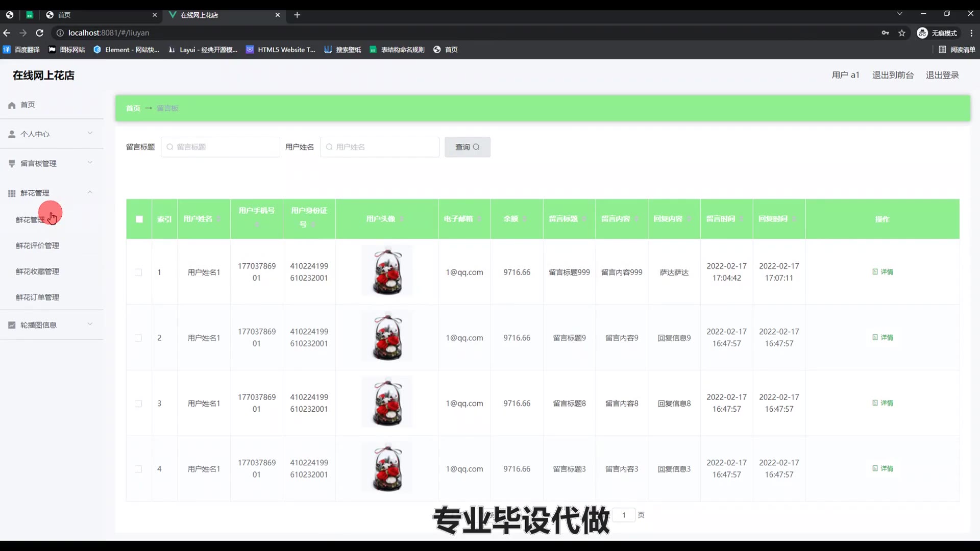
Task: Open 鲜花订单管理 submenu item
Action: (37, 297)
